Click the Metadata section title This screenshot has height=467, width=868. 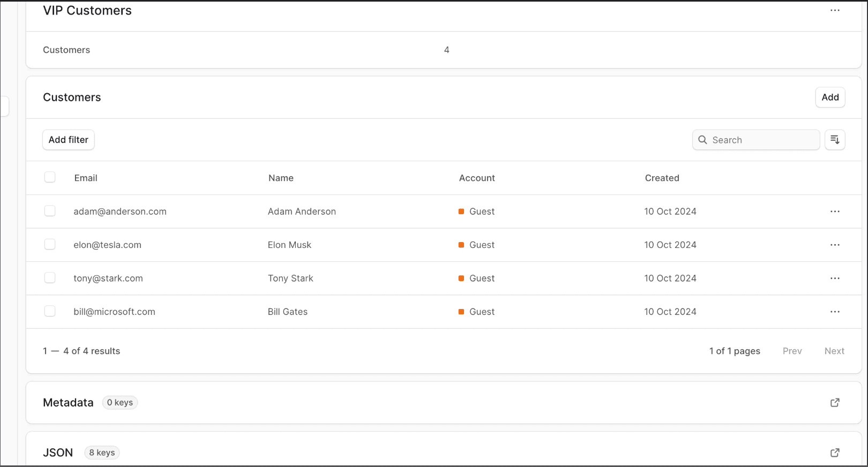click(68, 403)
